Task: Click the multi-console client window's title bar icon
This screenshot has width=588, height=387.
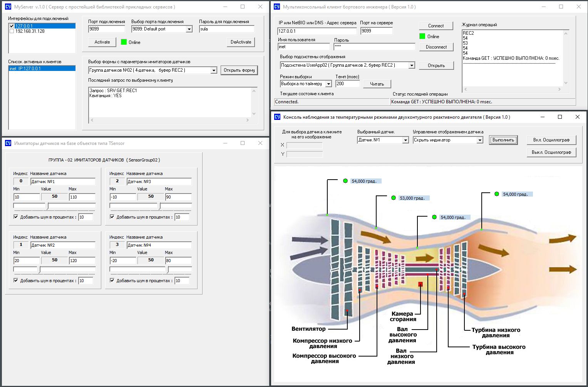Action: click(277, 7)
